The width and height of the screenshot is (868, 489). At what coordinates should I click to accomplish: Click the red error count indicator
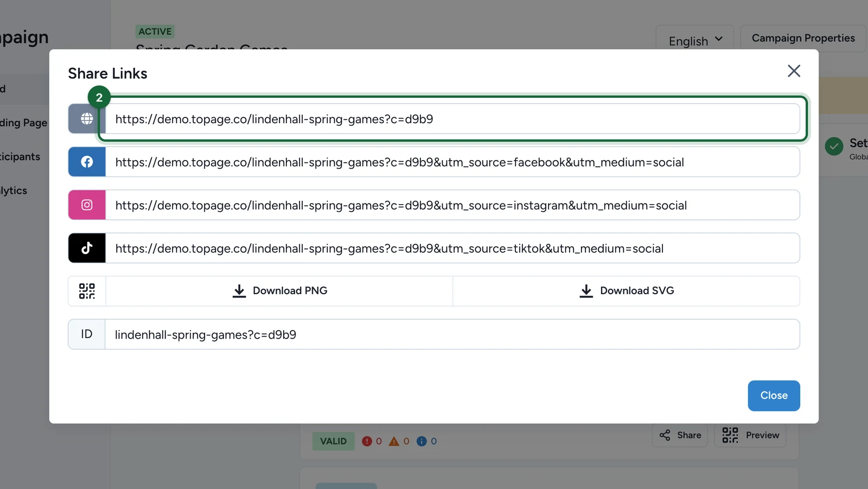[372, 441]
